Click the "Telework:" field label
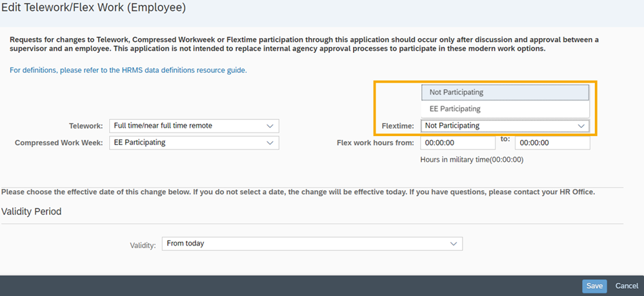Viewport: 644px width, 296px height. pyautogui.click(x=85, y=126)
